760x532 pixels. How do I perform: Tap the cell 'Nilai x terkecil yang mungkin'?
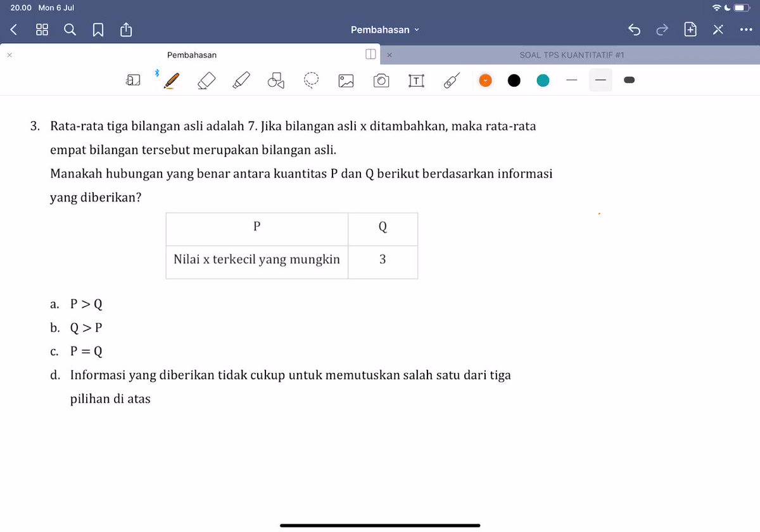256,262
